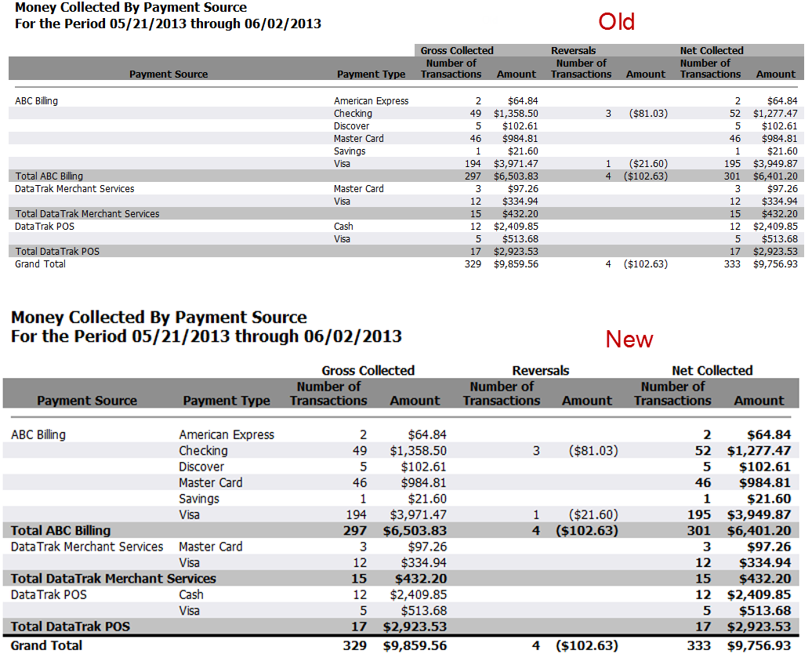The height and width of the screenshot is (665, 812).
Task: Click Gross Collected heading in new report
Action: point(368,370)
